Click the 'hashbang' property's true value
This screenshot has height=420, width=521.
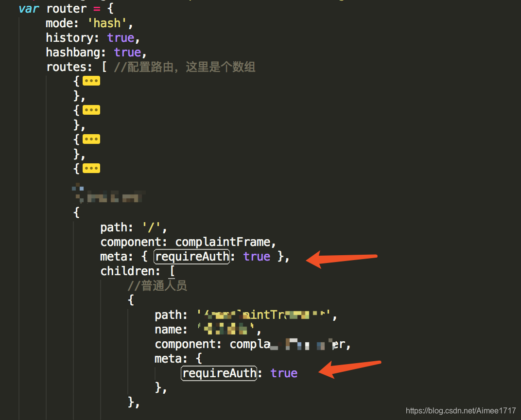[x=128, y=52]
